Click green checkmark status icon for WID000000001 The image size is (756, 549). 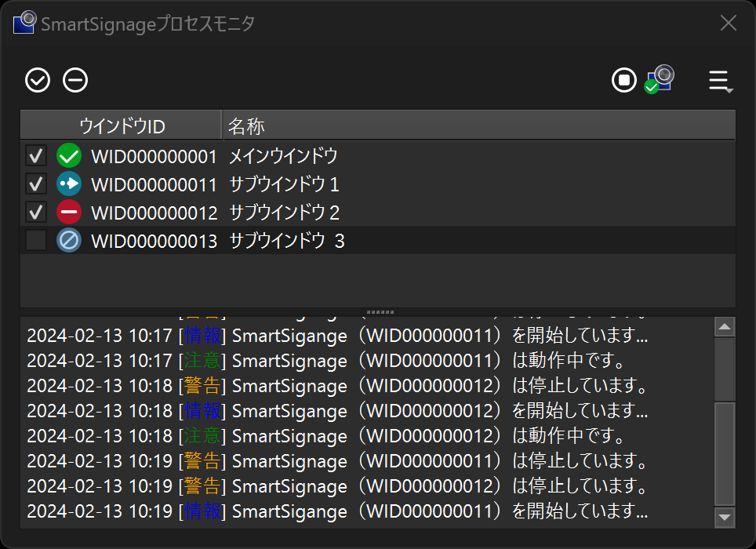pos(69,156)
